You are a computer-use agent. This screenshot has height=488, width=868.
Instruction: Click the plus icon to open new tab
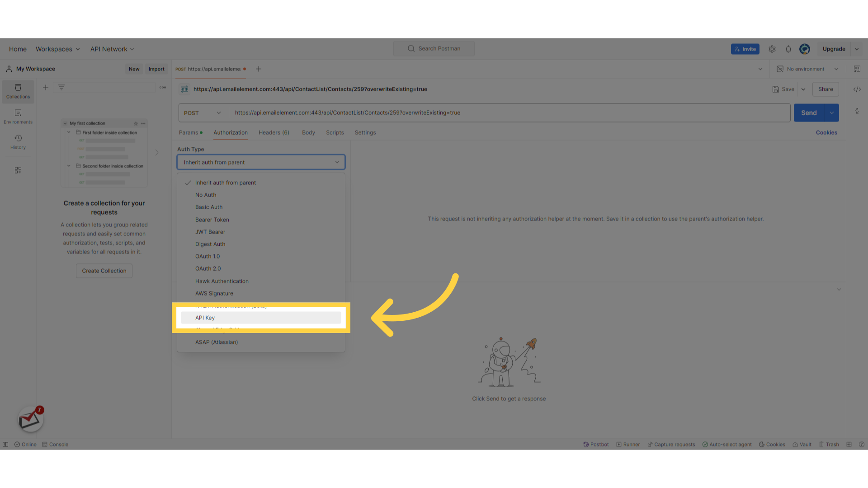click(x=259, y=69)
